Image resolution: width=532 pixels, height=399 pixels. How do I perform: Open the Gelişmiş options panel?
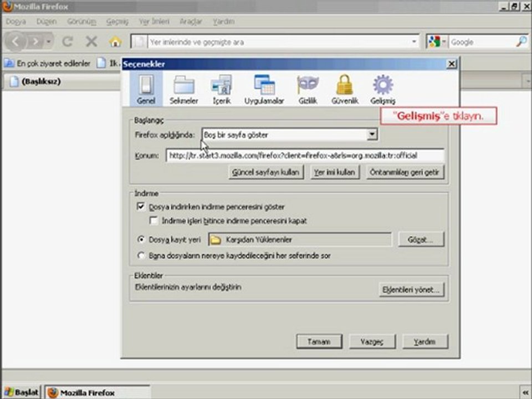383,89
